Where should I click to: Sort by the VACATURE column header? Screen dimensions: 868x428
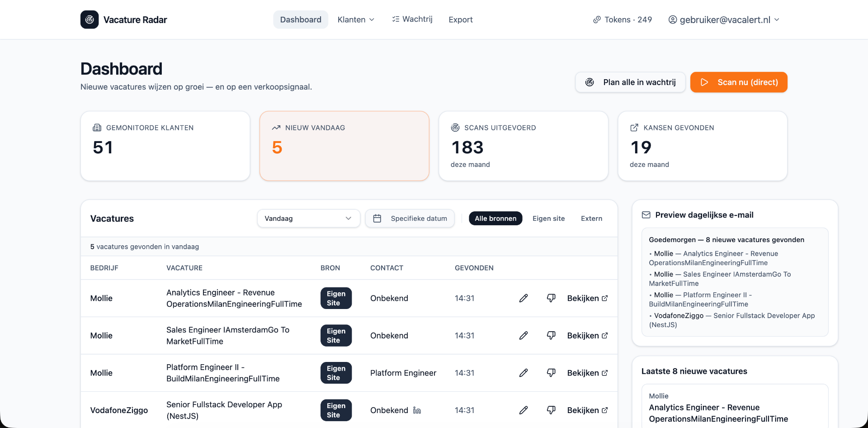coord(184,268)
